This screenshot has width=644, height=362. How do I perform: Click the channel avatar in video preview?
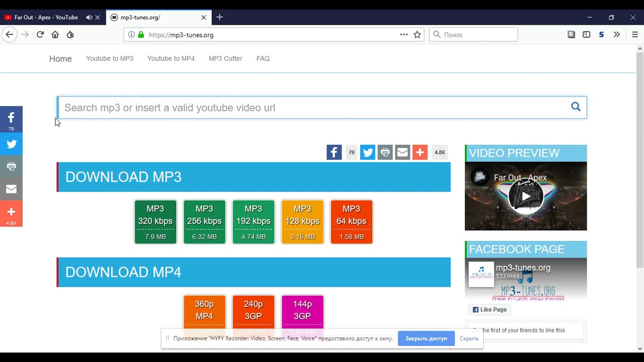tap(479, 177)
